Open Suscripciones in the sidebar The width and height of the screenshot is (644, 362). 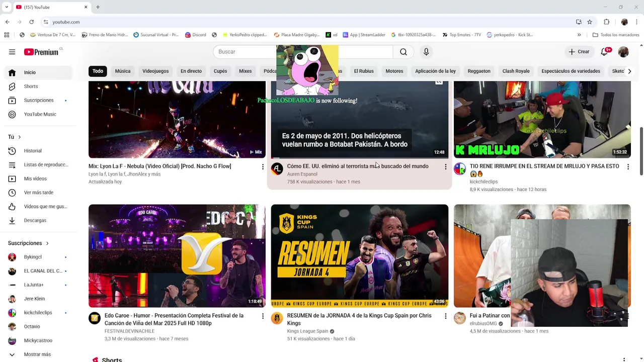tap(39, 101)
